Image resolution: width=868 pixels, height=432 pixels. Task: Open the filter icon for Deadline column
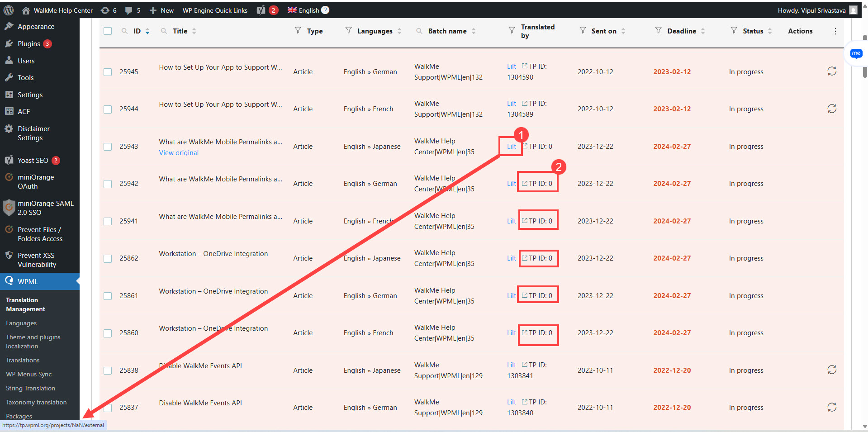(658, 30)
